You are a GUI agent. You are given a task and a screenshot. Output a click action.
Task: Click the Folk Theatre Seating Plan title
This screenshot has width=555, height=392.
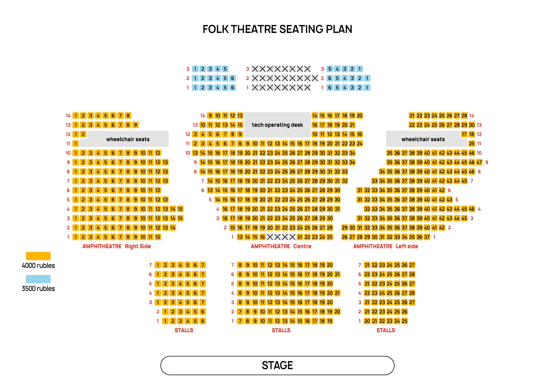click(277, 29)
